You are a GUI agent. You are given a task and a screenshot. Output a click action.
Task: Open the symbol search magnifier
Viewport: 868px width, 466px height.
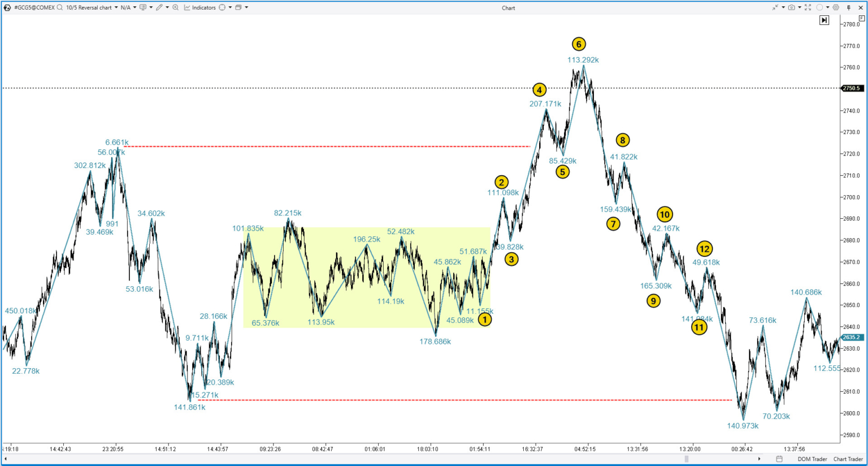coord(59,7)
